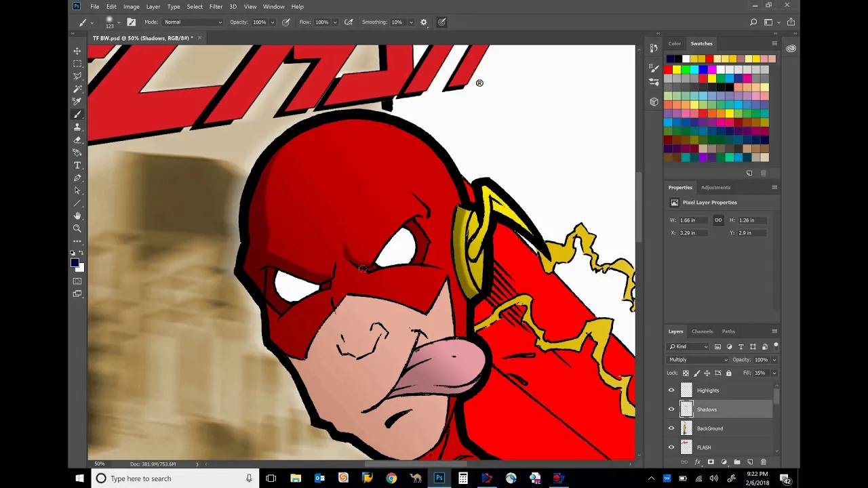Open smoothing options gear
This screenshot has width=868, height=488.
pos(424,22)
